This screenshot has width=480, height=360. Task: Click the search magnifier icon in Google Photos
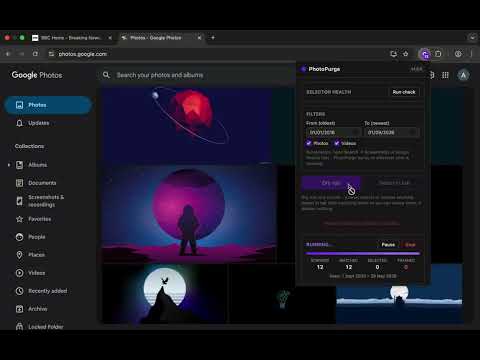[x=106, y=75]
